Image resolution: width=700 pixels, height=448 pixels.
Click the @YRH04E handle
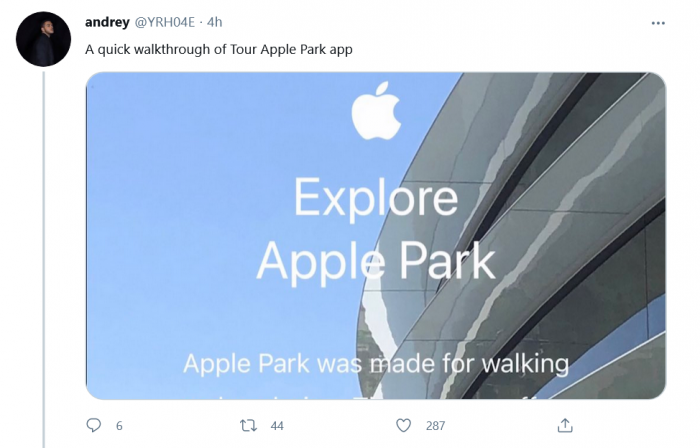point(166,22)
